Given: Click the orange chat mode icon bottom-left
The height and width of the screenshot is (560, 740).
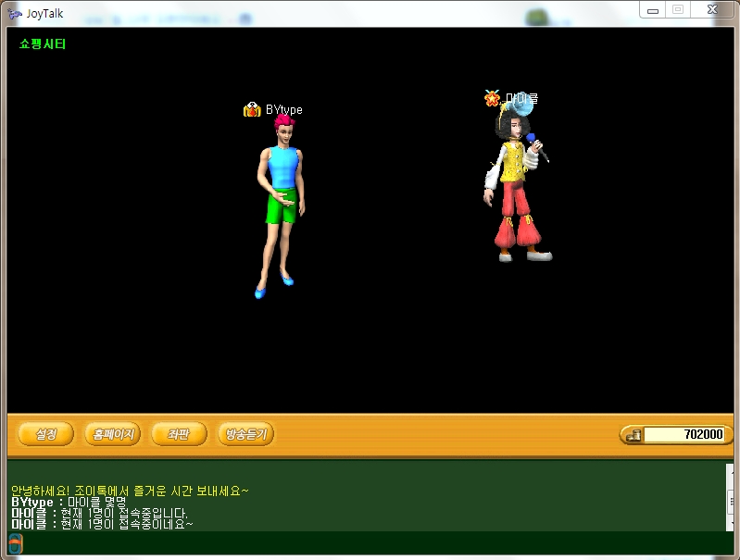Looking at the screenshot, I should (x=16, y=544).
